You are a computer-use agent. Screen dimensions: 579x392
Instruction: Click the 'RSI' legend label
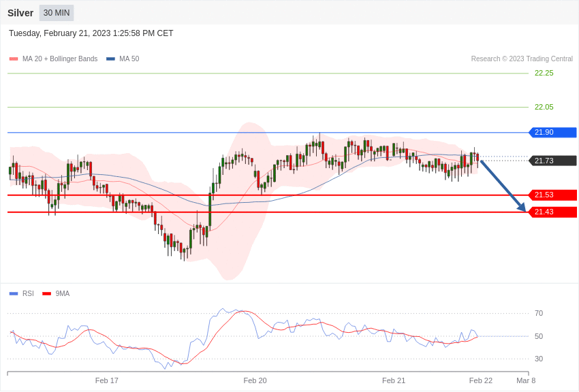[28, 293]
